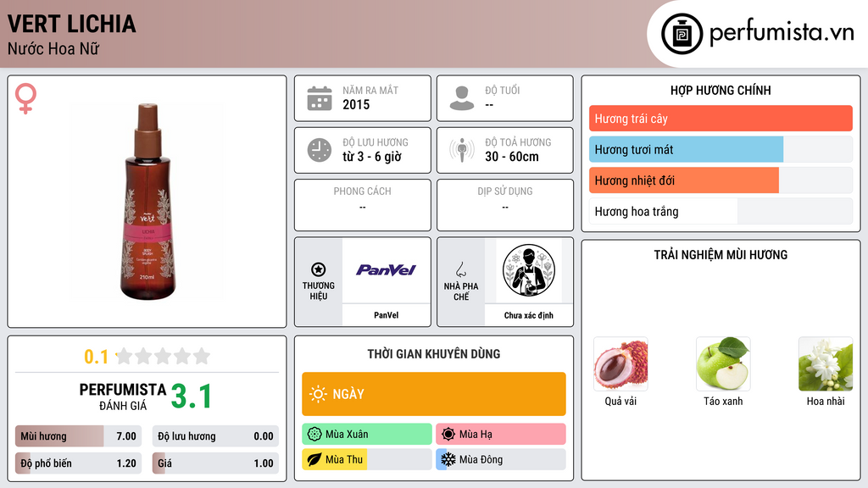The height and width of the screenshot is (488, 868).
Task: Click the orange Ngày recommended time bar
Action: [x=434, y=394]
